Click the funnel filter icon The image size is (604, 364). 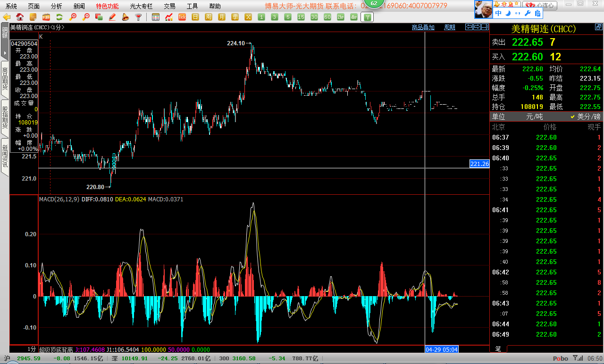click(139, 17)
